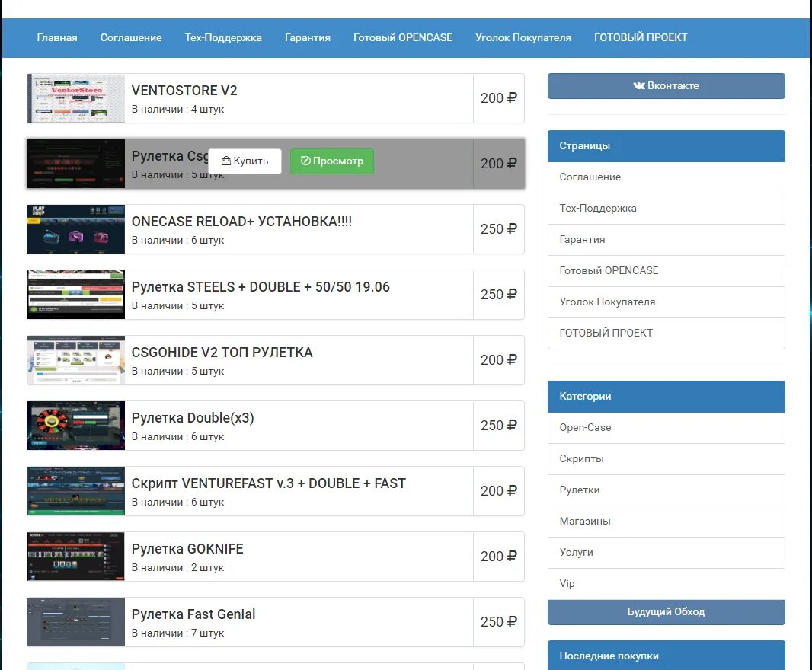
Task: Open CSGOHIDE V2 ТОП РУЛЕТКА title
Action: pyautogui.click(x=222, y=353)
